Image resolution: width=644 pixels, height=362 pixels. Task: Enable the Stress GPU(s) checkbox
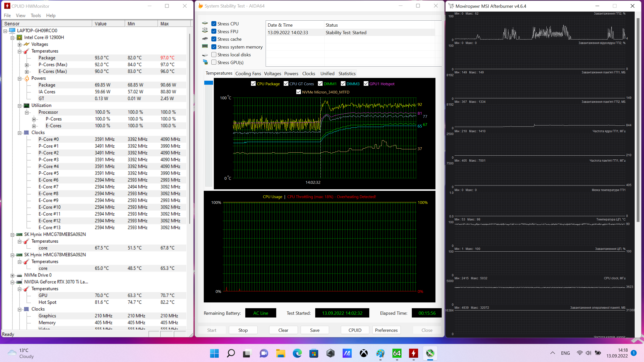tap(214, 62)
